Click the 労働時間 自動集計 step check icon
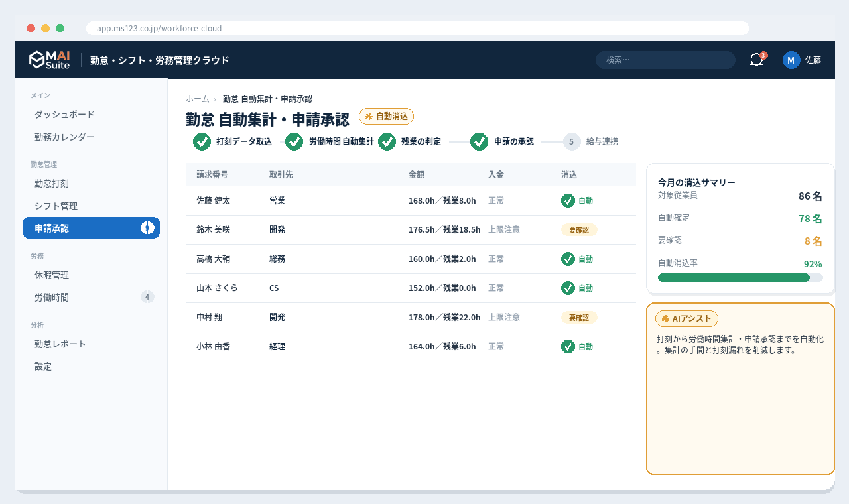The width and height of the screenshot is (849, 504). coord(294,141)
